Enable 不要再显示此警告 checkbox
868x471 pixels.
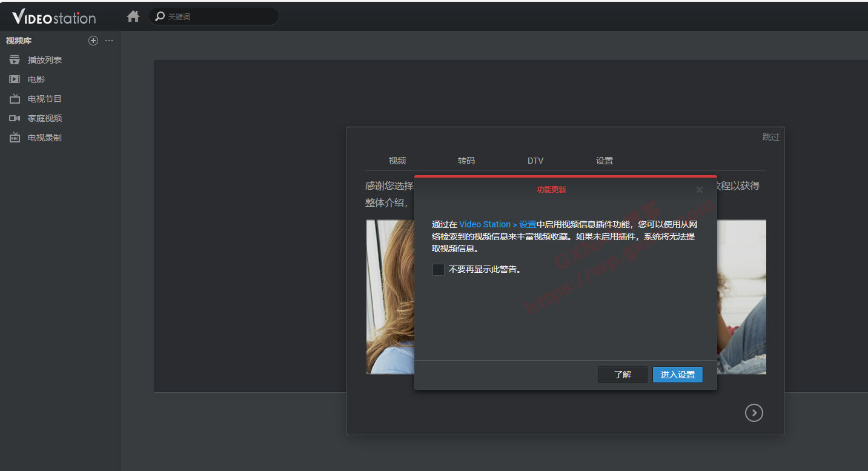439,270
